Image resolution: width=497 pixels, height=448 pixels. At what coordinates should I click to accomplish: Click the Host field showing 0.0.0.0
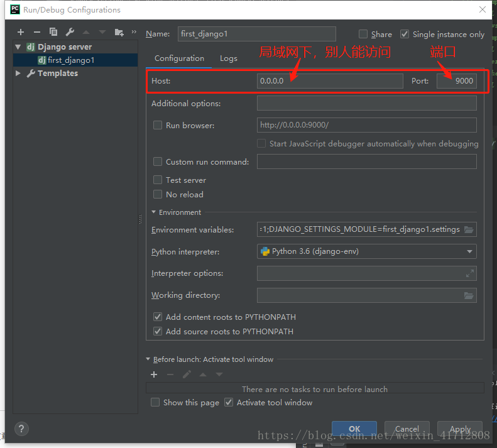pyautogui.click(x=330, y=81)
